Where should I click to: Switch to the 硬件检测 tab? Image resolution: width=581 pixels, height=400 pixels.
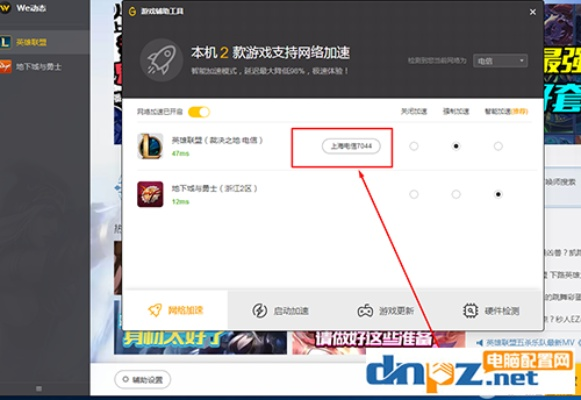pyautogui.click(x=491, y=310)
